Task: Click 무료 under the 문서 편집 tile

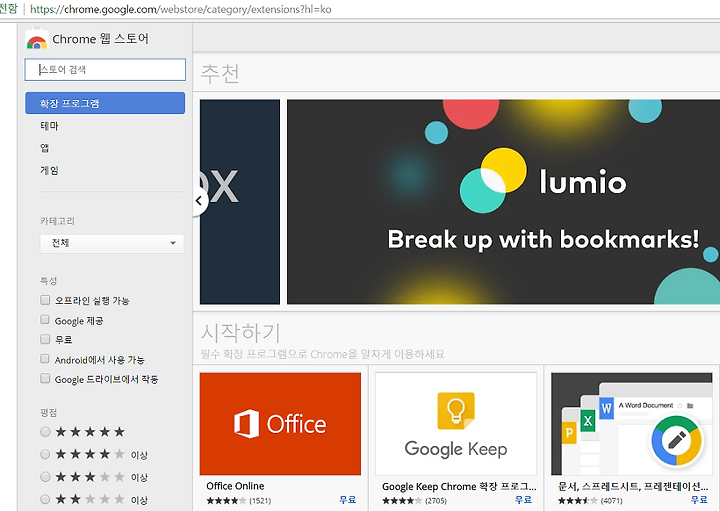Action: pyautogui.click(x=699, y=500)
